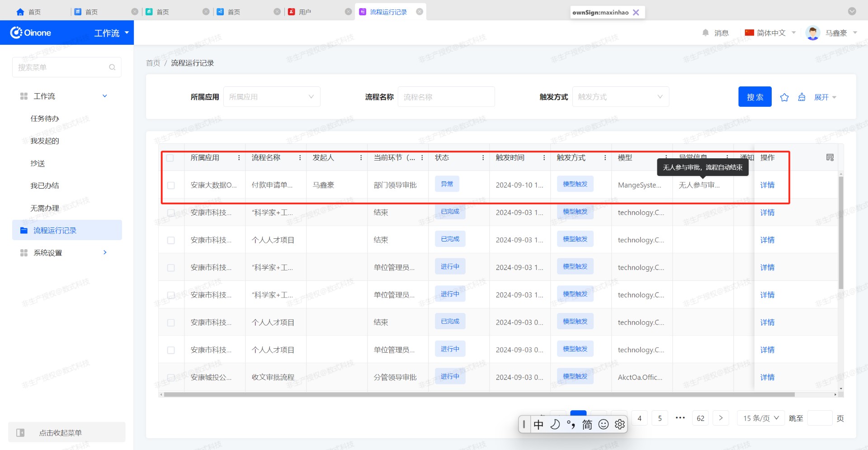Image resolution: width=868 pixels, height=450 pixels.
Task: Click the China flag language icon
Action: click(x=750, y=33)
